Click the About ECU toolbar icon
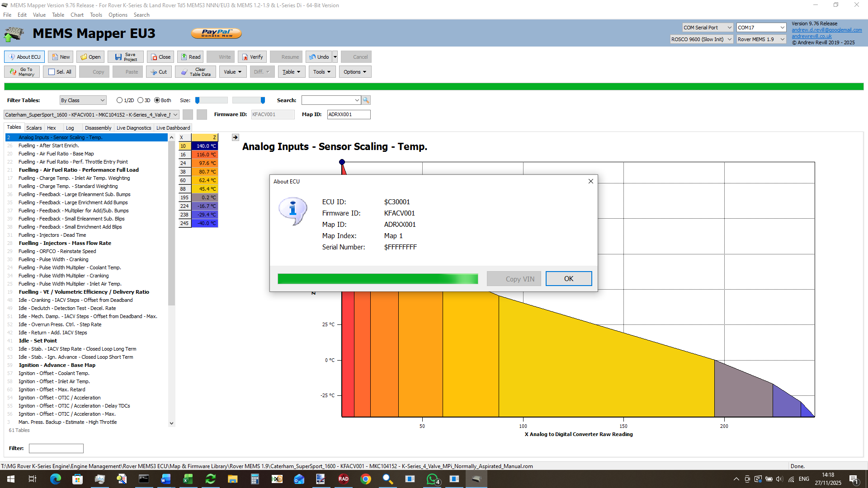The width and height of the screenshot is (868, 488). pyautogui.click(x=12, y=57)
